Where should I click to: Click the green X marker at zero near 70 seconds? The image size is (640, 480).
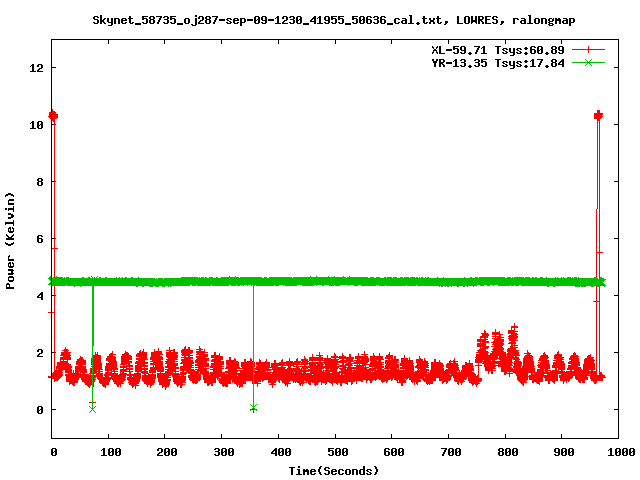coord(92,409)
